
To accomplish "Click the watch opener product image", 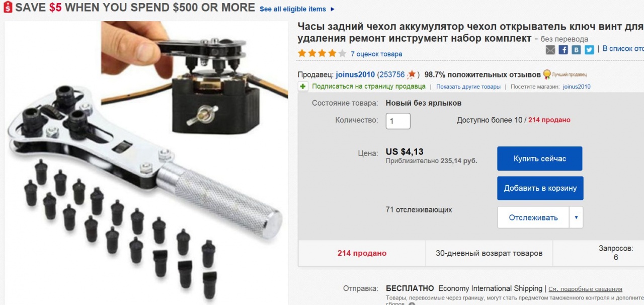I will 147,162.
